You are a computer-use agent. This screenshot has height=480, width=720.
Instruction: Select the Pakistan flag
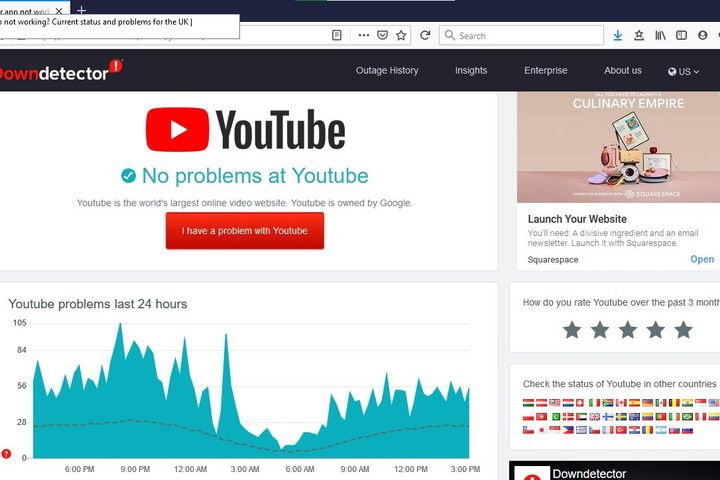(556, 417)
